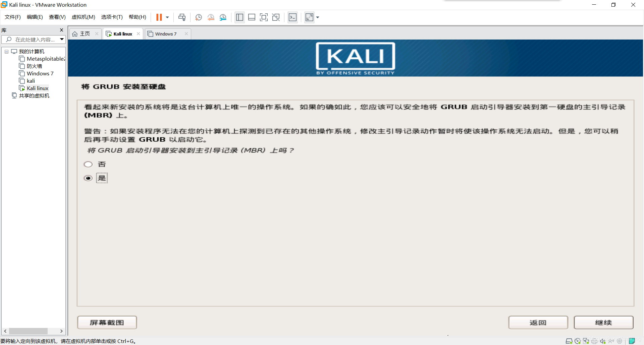Click the 继续 button
The width and height of the screenshot is (644, 345).
(x=603, y=323)
